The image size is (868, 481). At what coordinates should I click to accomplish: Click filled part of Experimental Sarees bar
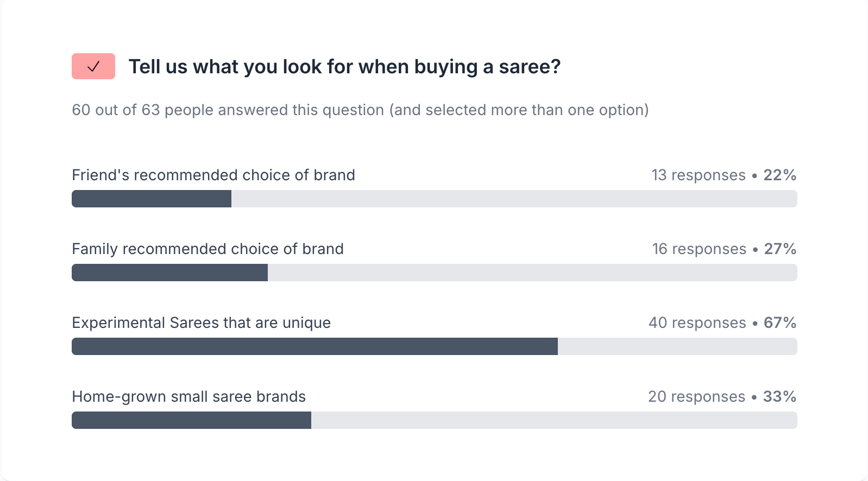pos(315,346)
